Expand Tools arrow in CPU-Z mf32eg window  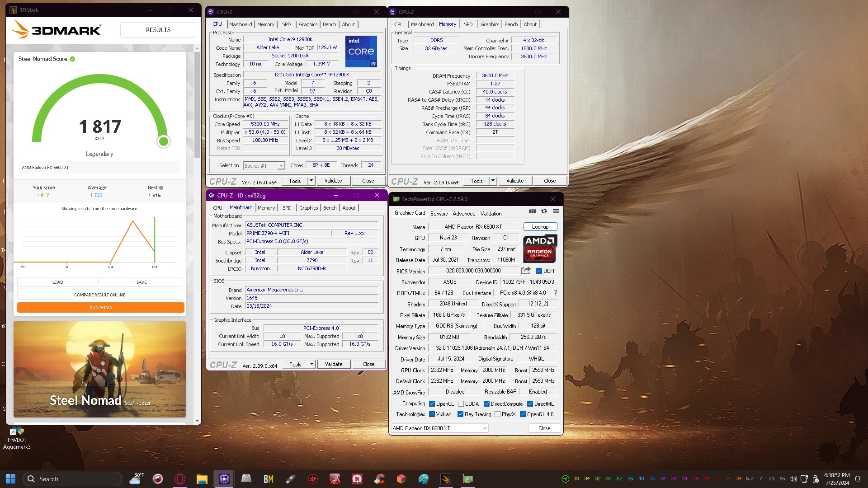pyautogui.click(x=311, y=364)
